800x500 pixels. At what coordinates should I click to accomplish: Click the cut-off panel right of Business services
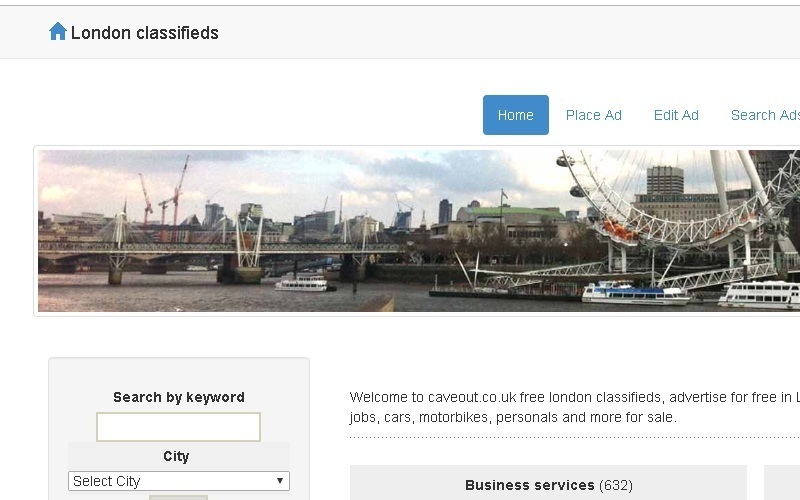[x=782, y=483]
